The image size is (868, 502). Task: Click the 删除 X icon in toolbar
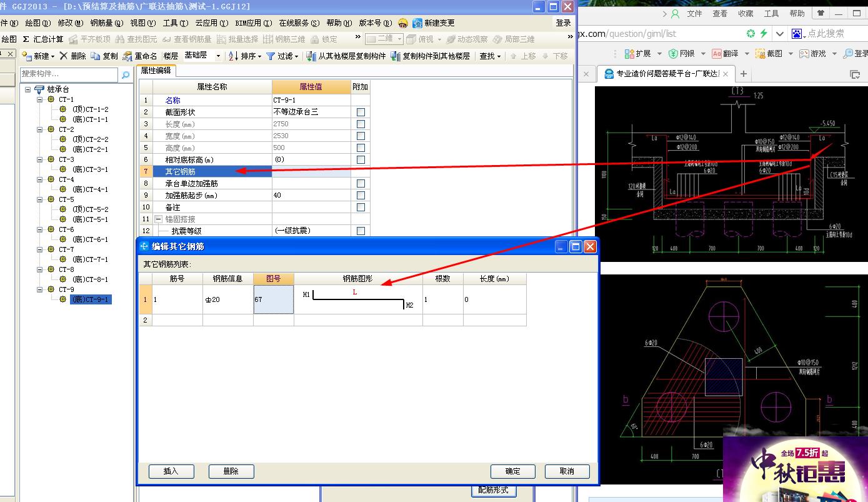tap(63, 56)
